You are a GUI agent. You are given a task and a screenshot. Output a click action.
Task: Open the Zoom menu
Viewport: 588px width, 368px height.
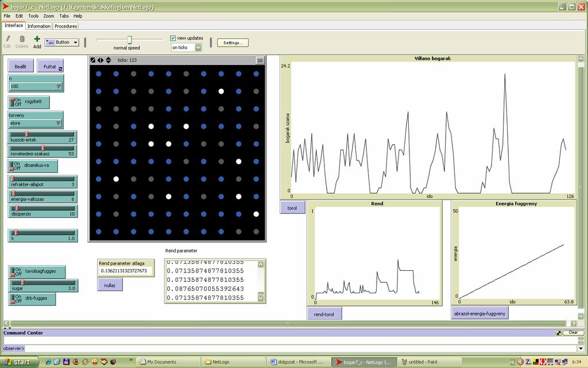49,16
